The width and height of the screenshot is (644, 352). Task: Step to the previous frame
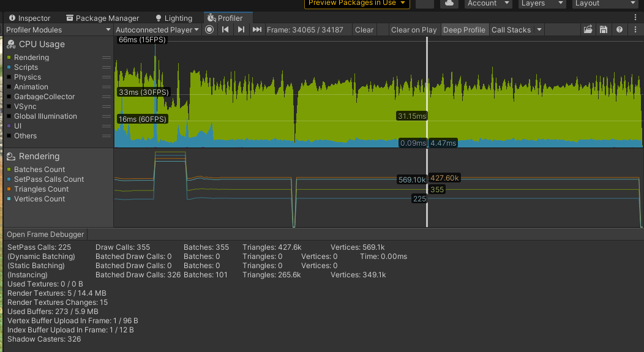click(x=226, y=29)
